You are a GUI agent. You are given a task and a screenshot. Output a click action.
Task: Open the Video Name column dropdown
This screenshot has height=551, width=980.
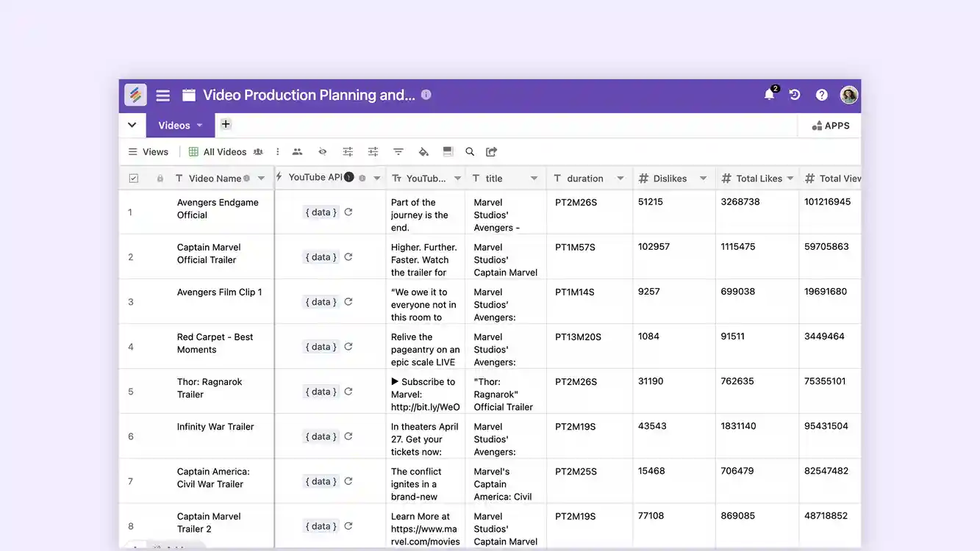[x=261, y=178]
